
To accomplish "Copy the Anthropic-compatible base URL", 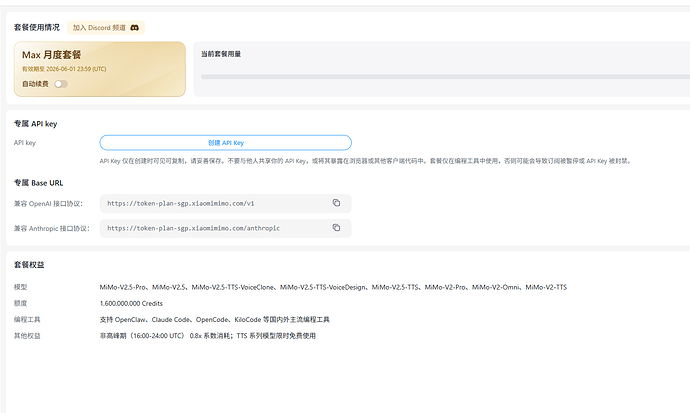I will 336,227.
